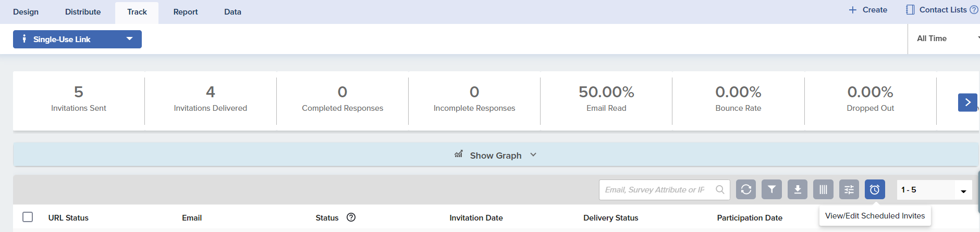
Task: Click the blue next arrow on stats carousel
Action: coord(967,102)
